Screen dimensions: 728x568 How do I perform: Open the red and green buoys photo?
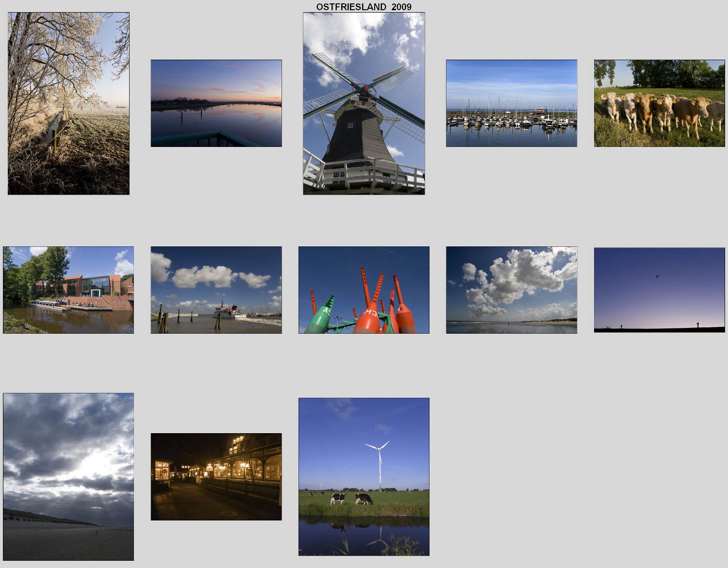[364, 290]
